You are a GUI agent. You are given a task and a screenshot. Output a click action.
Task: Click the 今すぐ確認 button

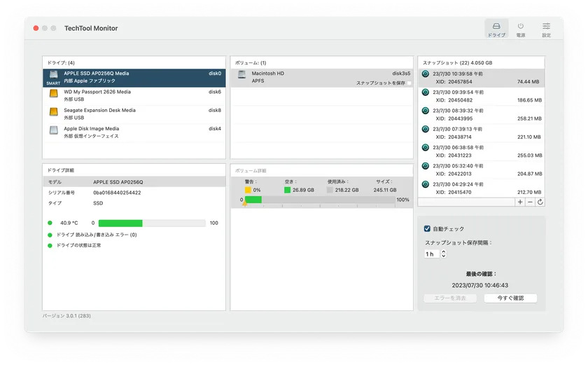coord(510,298)
